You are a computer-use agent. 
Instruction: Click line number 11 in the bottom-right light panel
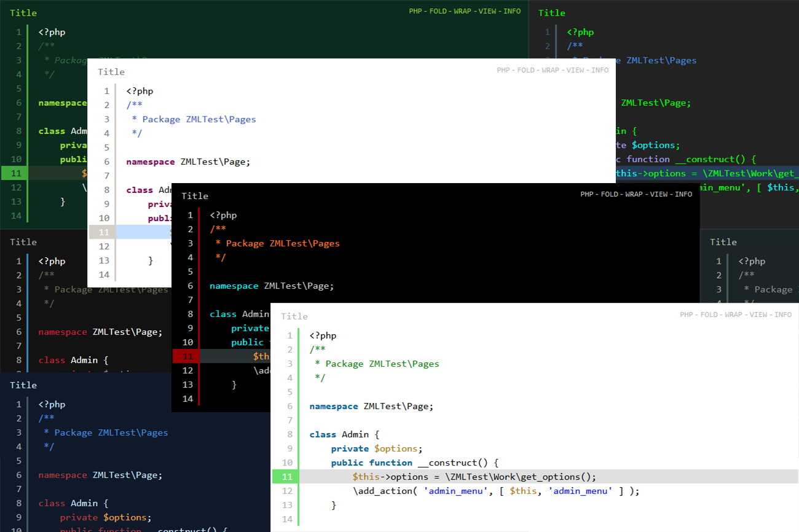tap(287, 477)
